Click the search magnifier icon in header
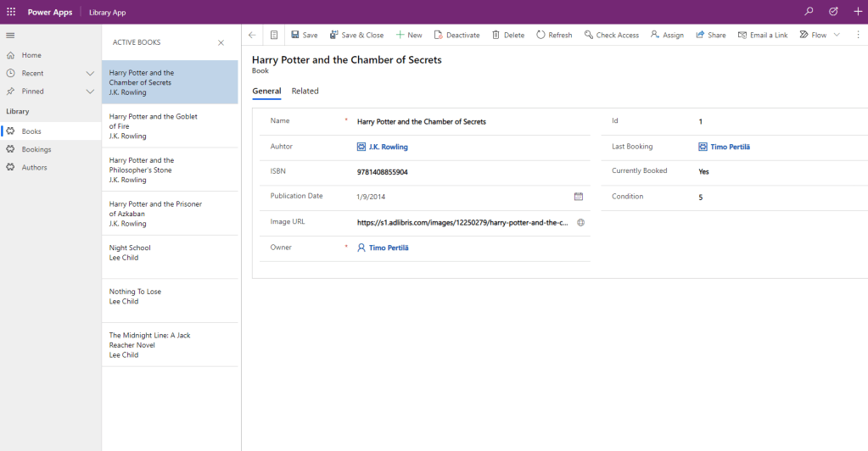The image size is (868, 451). tap(809, 12)
